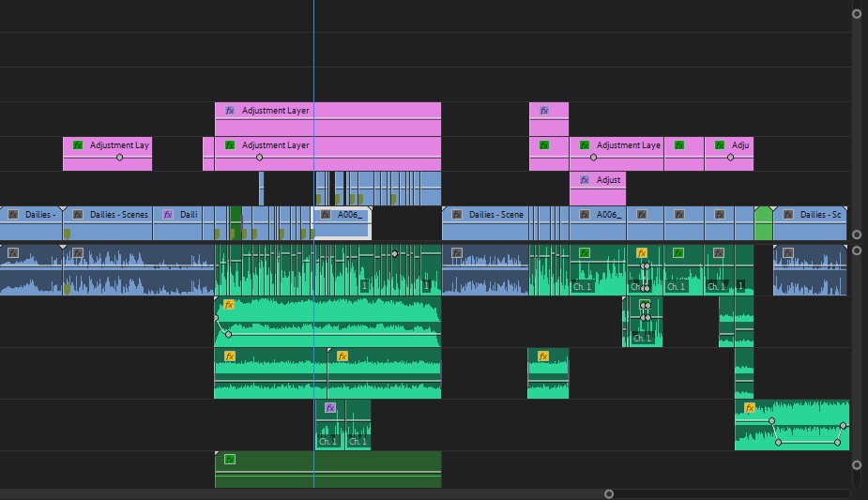Click the yellow fx badge on the bottom-right audio clip
The image size is (868, 500).
click(x=749, y=408)
